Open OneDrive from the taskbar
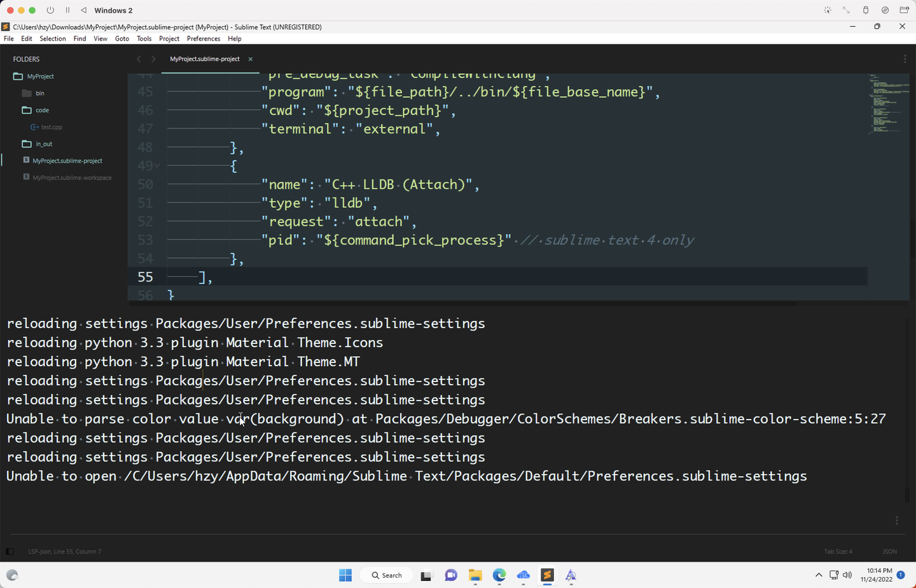Image resolution: width=916 pixels, height=588 pixels. (x=523, y=576)
